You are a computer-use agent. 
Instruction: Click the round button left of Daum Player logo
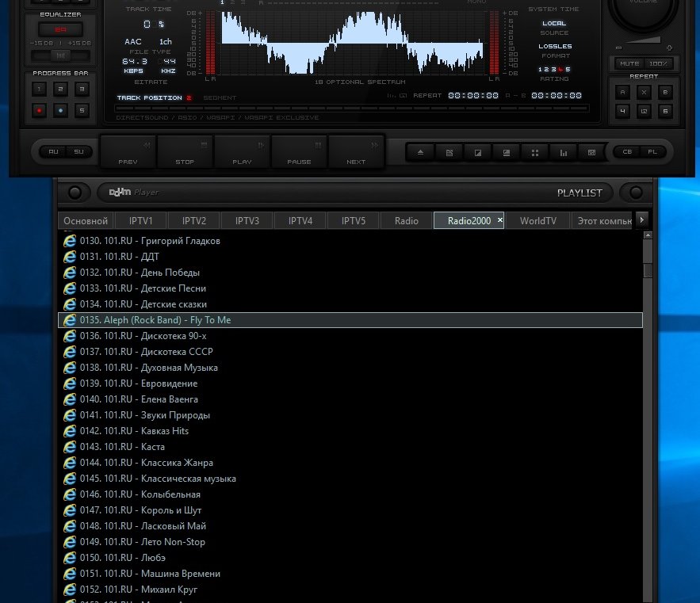click(75, 193)
